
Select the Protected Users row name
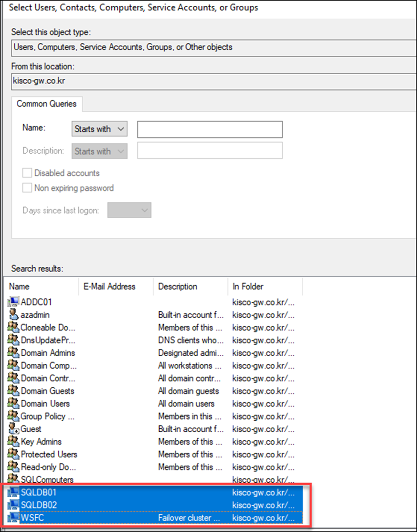(x=49, y=454)
